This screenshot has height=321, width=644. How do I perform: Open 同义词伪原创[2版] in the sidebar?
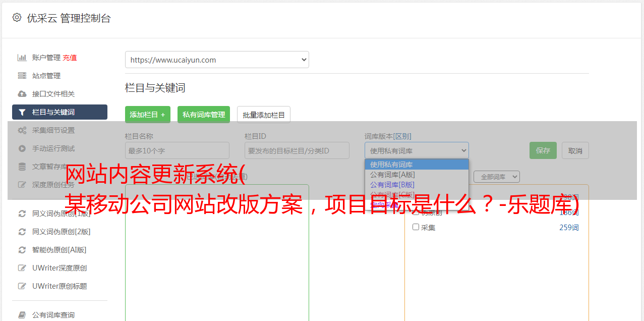point(62,232)
